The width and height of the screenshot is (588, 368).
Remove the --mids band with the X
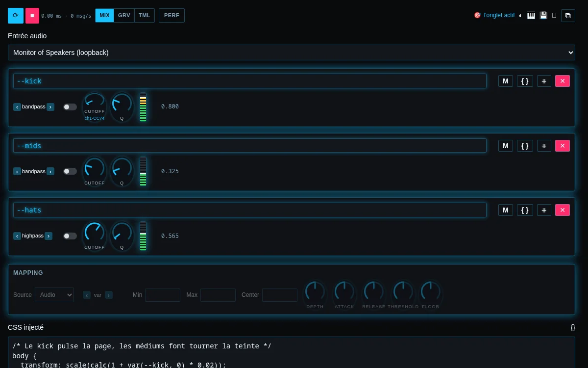tap(563, 146)
